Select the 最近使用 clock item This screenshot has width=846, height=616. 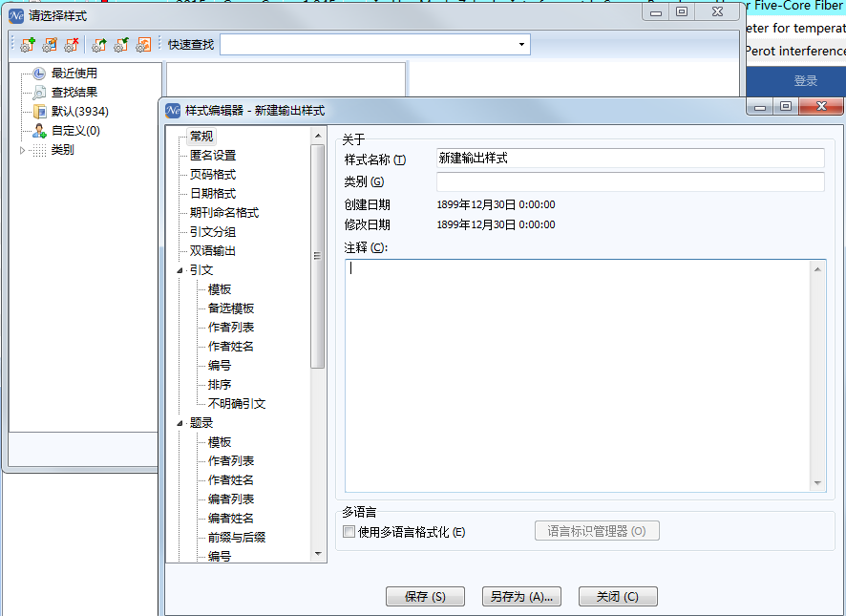pyautogui.click(x=74, y=74)
